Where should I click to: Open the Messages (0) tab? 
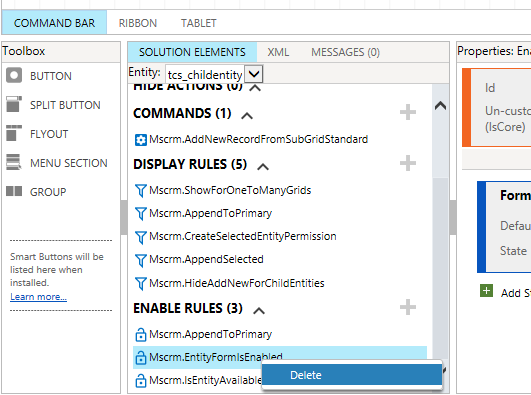pyautogui.click(x=345, y=52)
